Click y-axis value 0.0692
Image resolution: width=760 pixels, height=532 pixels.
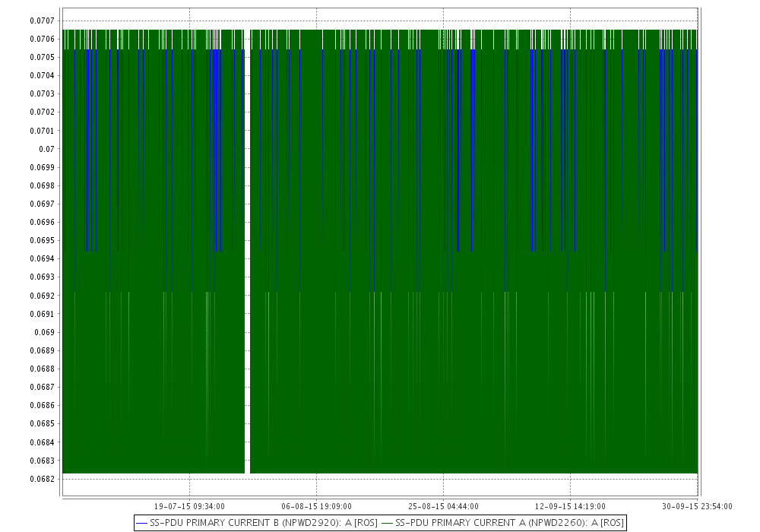42,296
